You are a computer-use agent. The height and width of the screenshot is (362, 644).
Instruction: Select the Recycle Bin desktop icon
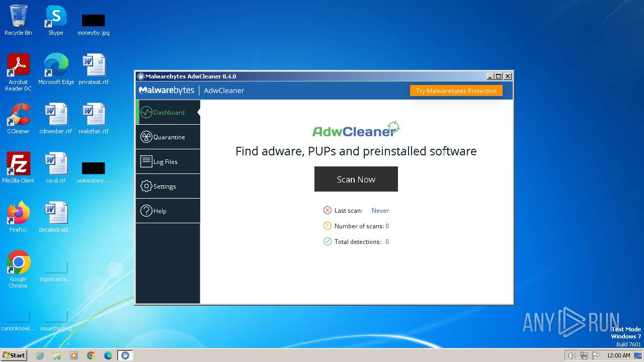tap(18, 21)
